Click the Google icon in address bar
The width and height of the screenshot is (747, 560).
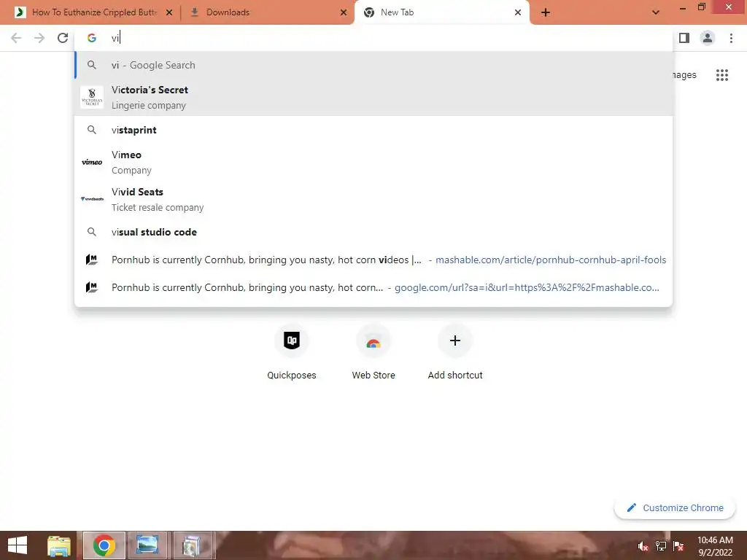pyautogui.click(x=92, y=38)
